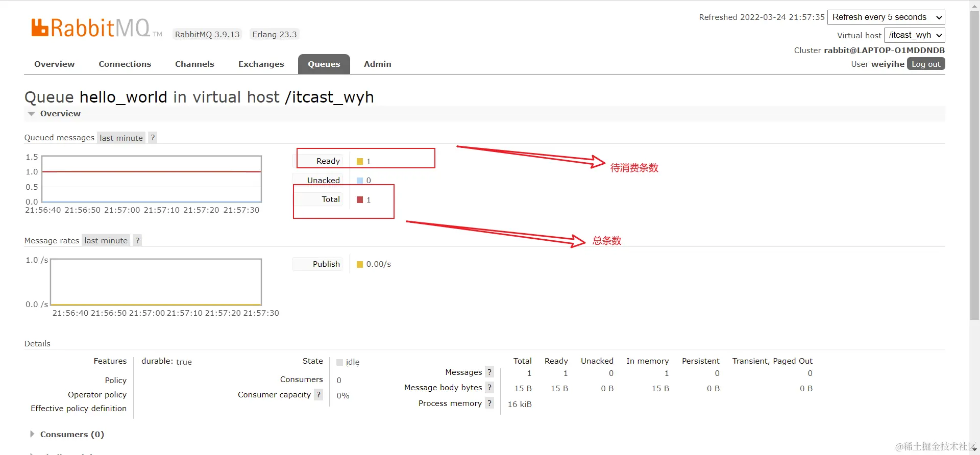This screenshot has height=455, width=980.
Task: Open help for Message rates
Action: click(x=137, y=241)
